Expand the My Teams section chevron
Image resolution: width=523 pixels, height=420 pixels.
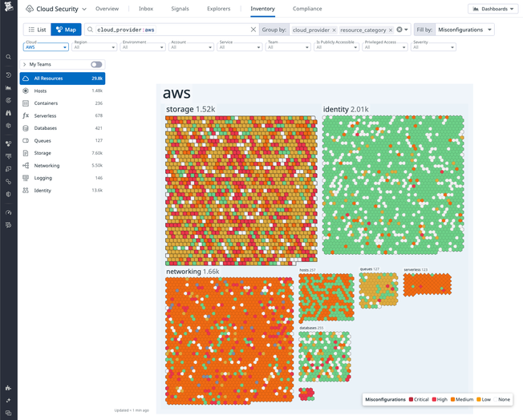point(25,64)
